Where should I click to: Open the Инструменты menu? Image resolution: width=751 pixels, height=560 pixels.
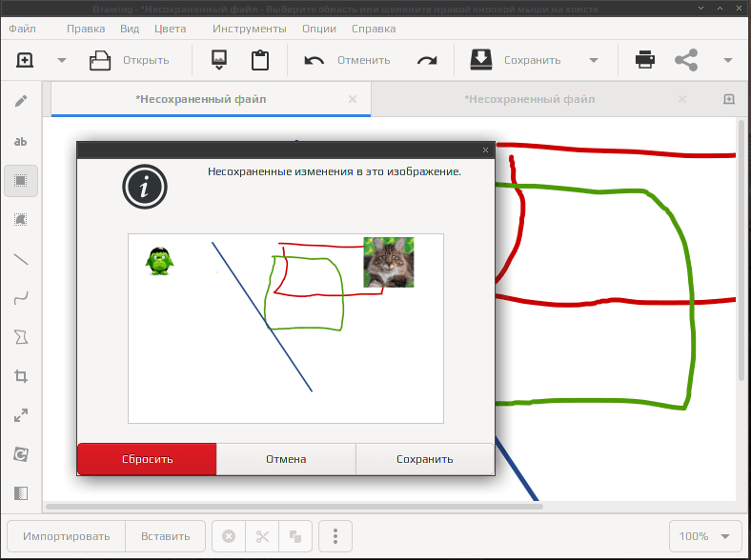click(249, 29)
